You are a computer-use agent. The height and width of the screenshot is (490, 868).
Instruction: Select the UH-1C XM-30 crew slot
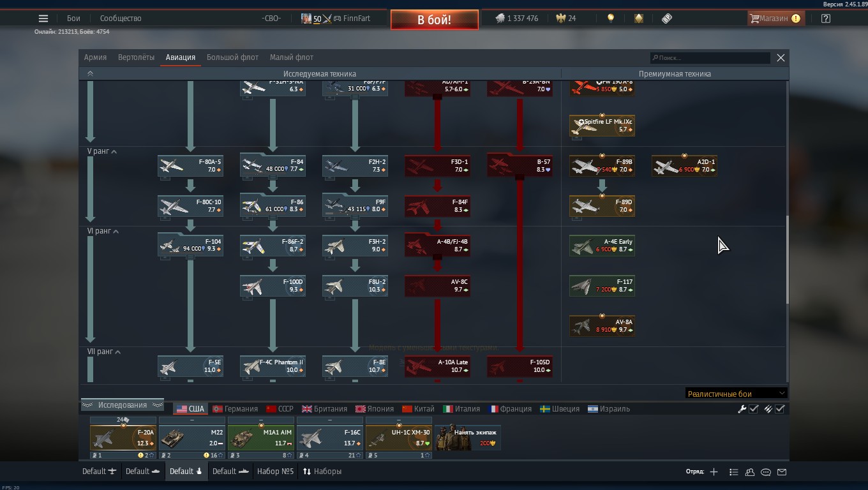point(399,438)
